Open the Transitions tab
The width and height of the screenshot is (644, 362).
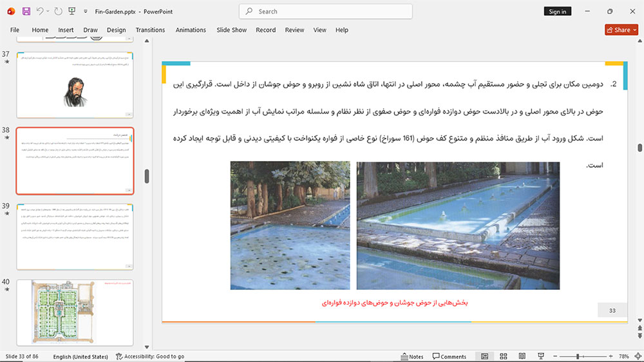150,30
